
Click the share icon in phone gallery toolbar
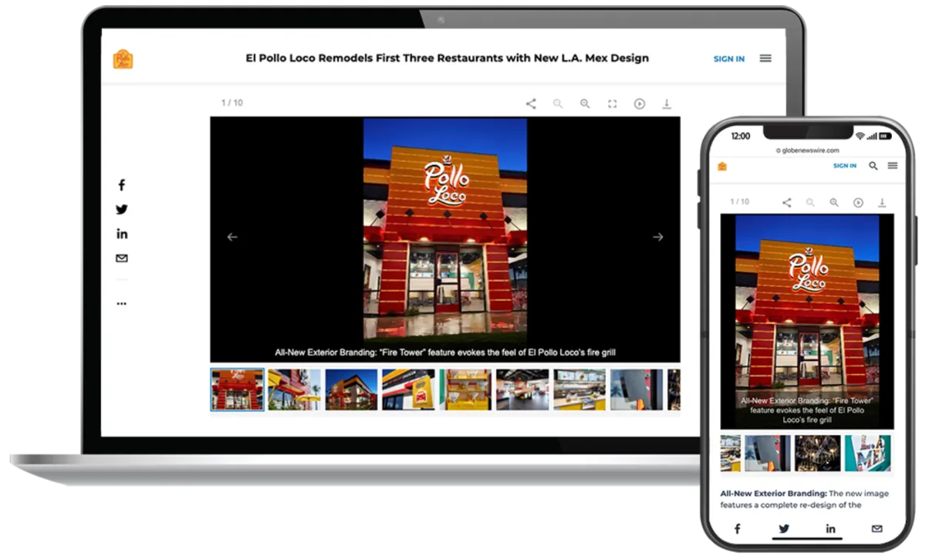point(787,202)
